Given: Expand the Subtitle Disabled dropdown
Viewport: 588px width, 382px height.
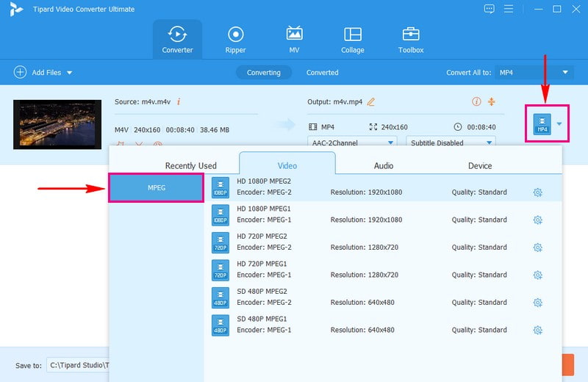Looking at the screenshot, I should 489,143.
